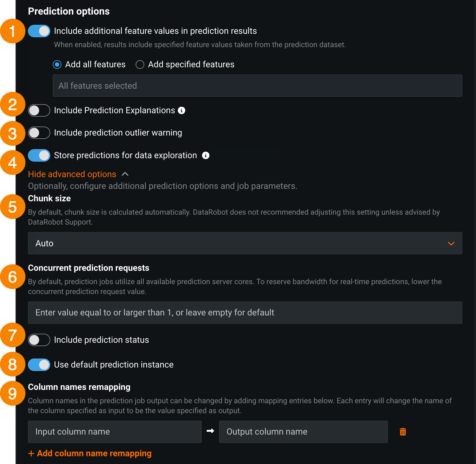This screenshot has height=464, width=476.
Task: Click the orange number 5 callout badge
Action: 12,207
